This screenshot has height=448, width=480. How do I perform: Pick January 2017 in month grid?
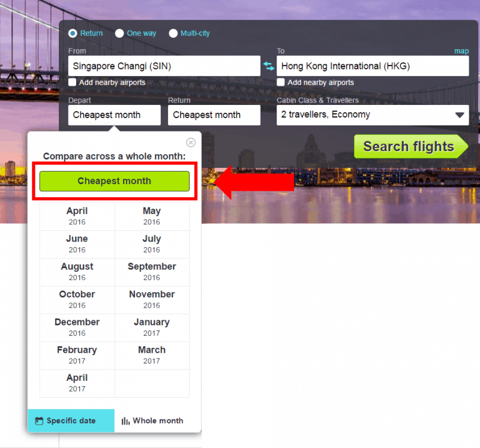coord(152,327)
